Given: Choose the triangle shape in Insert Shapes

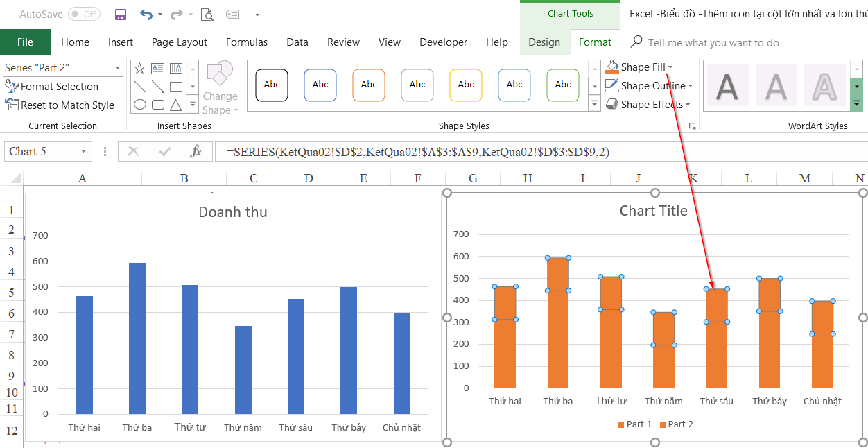Looking at the screenshot, I should point(176,105).
